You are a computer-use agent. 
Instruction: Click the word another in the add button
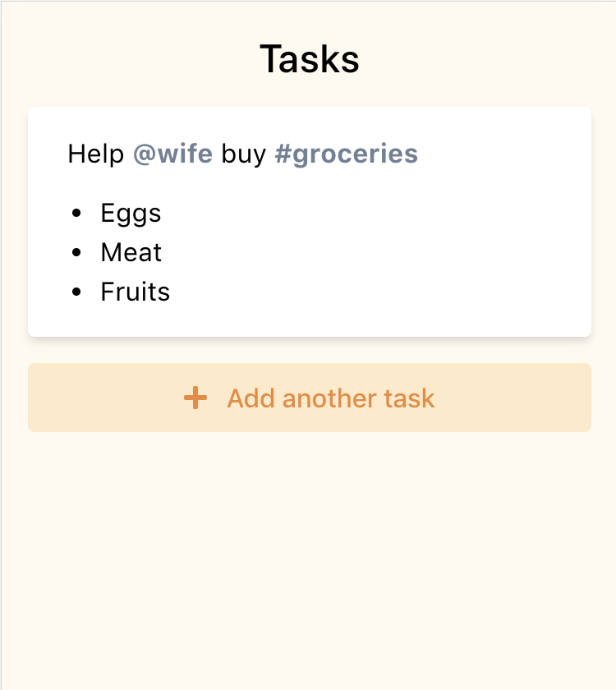(x=331, y=398)
